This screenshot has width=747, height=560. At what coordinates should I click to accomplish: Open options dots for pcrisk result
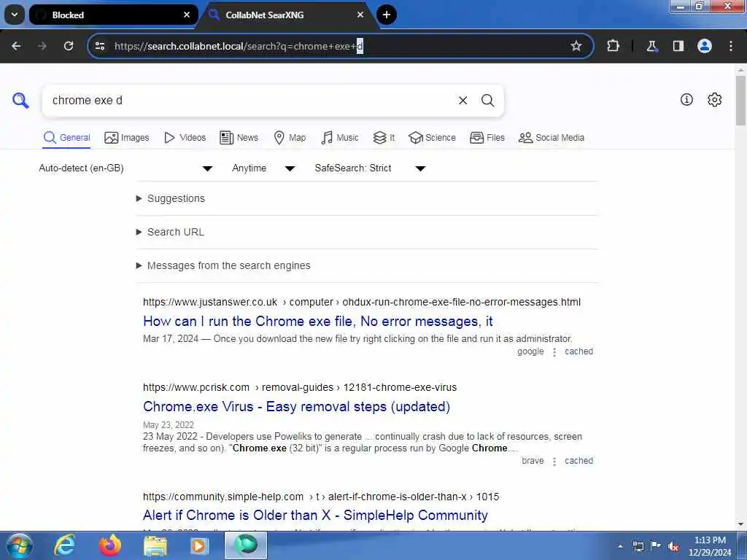click(x=554, y=462)
